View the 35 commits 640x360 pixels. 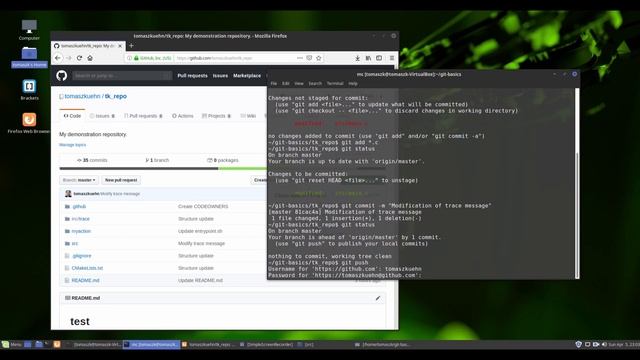click(x=92, y=160)
